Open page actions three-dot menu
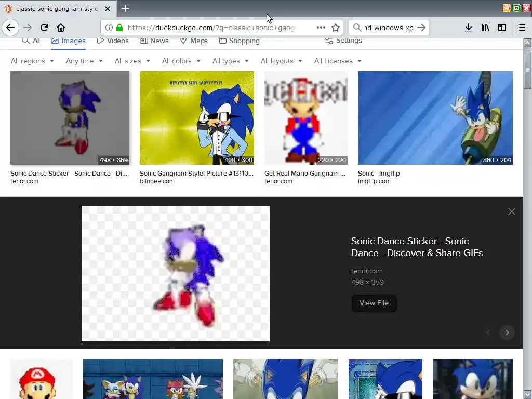The image size is (532, 399). 321,28
